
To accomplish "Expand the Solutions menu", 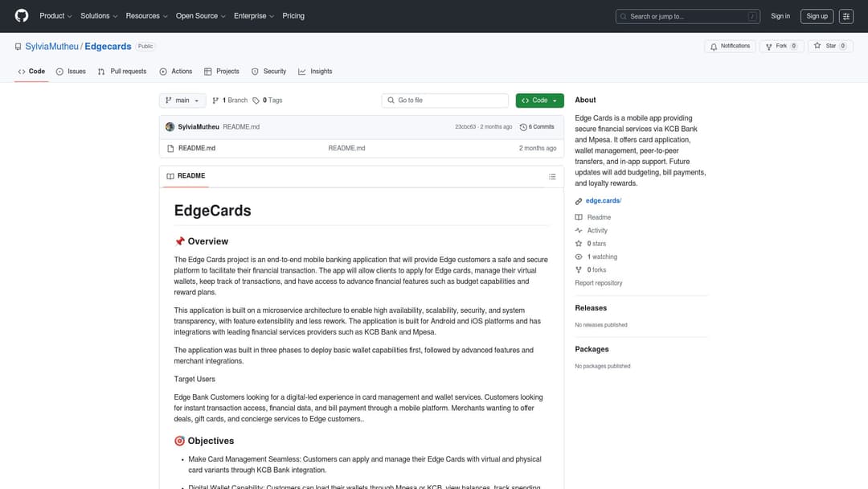I will tap(99, 16).
